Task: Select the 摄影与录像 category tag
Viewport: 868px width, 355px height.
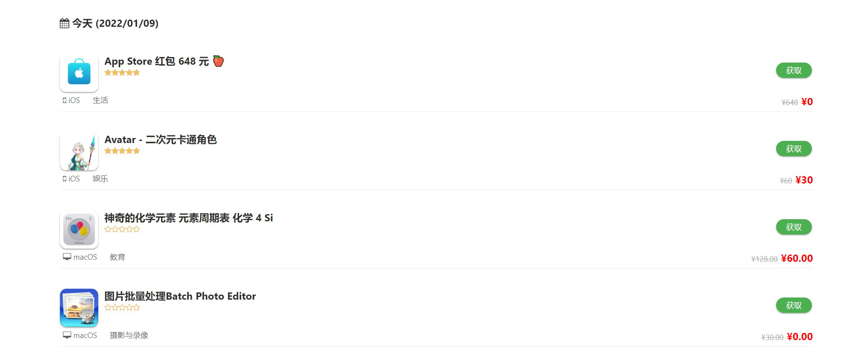Action: (x=129, y=335)
